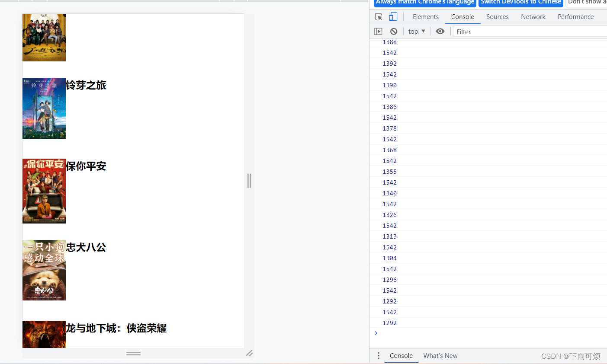This screenshot has width=607, height=364.
Task: Select the drawer Console tab
Action: pyautogui.click(x=401, y=356)
